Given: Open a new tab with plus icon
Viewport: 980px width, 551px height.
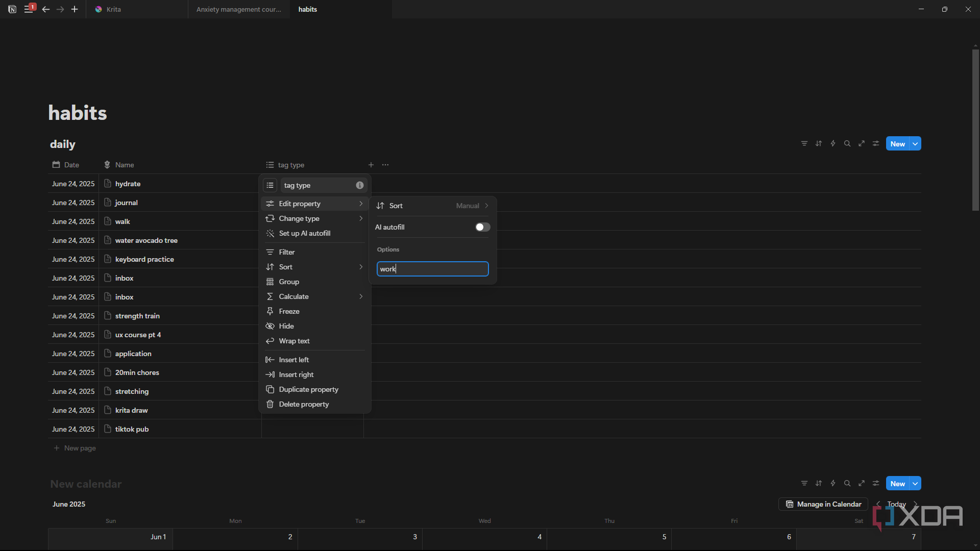Looking at the screenshot, I should click(75, 9).
